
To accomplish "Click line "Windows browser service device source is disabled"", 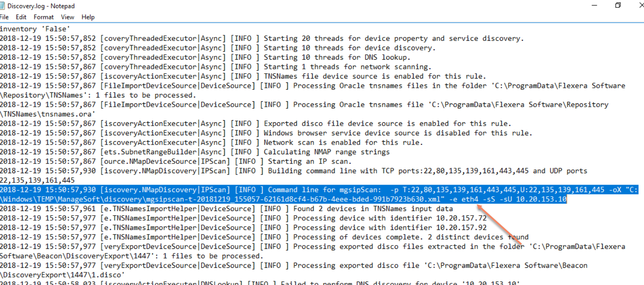I will tap(266, 133).
